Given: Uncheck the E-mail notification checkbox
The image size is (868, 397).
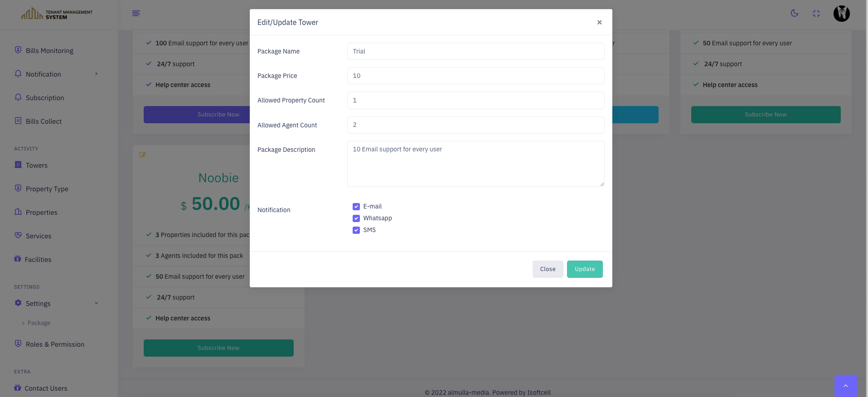Looking at the screenshot, I should point(356,207).
